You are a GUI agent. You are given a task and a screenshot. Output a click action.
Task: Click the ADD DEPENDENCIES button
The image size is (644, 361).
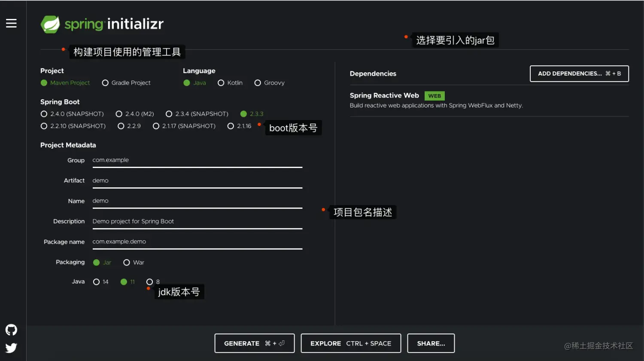pos(579,73)
